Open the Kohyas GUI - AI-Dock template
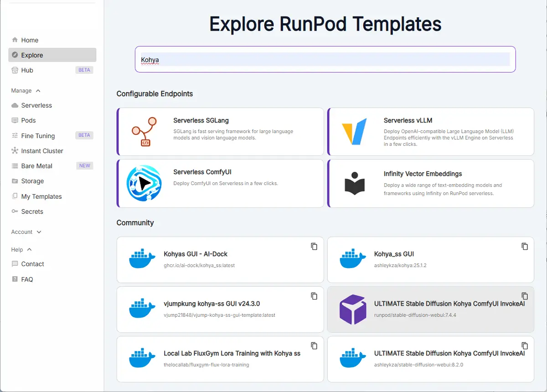 [x=220, y=260]
